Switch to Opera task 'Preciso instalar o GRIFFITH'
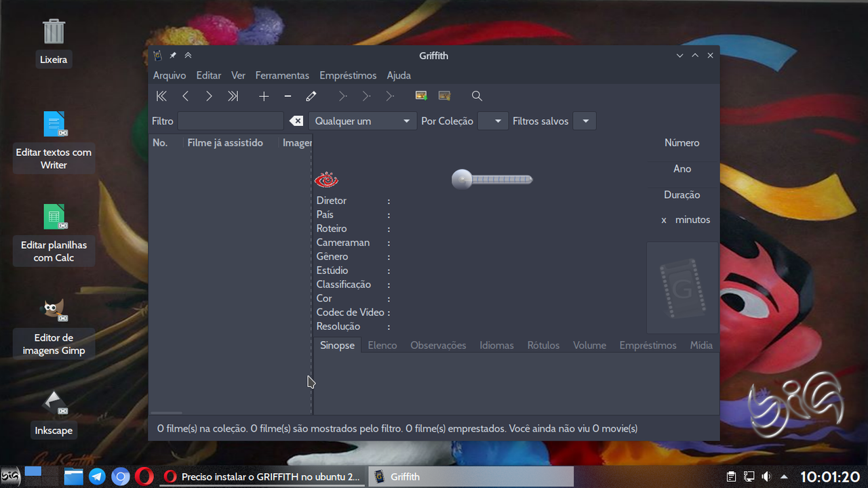868x488 pixels. pyautogui.click(x=263, y=476)
